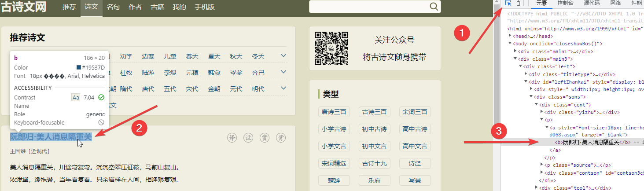Viewport: 644px width, 191px height.
Task: Expand the author row ending with 齐己
Action: (x=283, y=72)
